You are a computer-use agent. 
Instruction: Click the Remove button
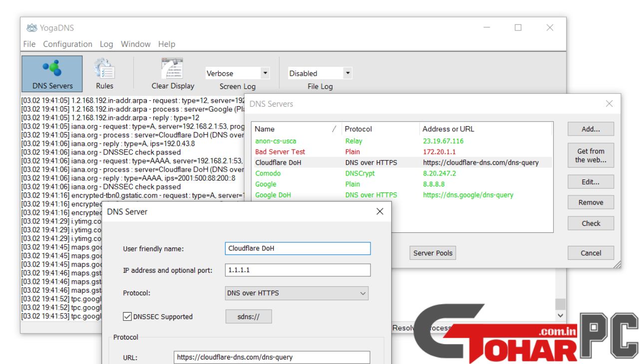pyautogui.click(x=591, y=202)
